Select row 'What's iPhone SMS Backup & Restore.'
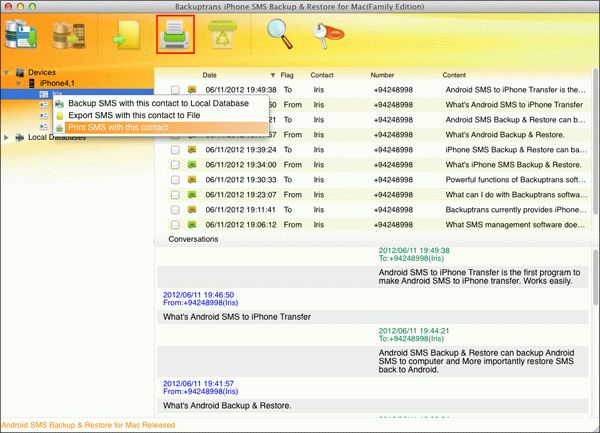600x433 pixels. coord(377,165)
